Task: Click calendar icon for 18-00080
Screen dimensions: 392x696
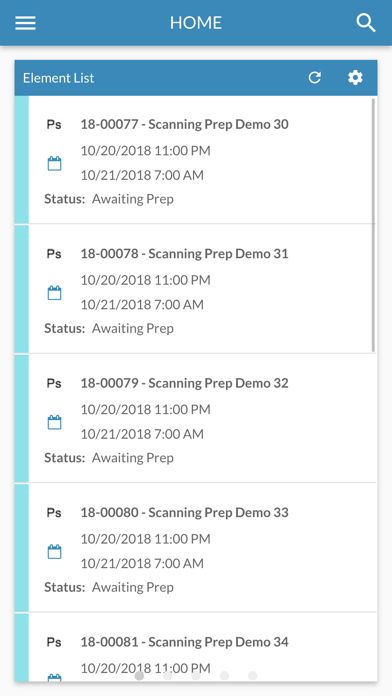Action: click(54, 552)
